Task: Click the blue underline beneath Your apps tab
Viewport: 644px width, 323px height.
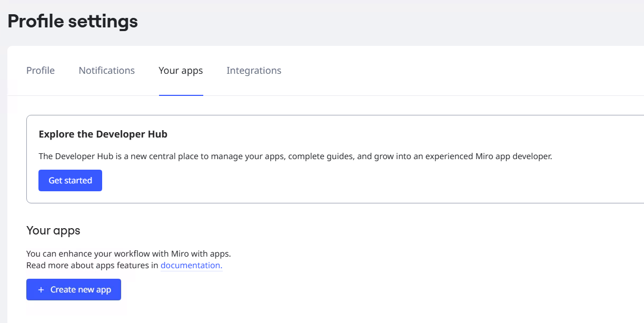Action: pos(181,95)
